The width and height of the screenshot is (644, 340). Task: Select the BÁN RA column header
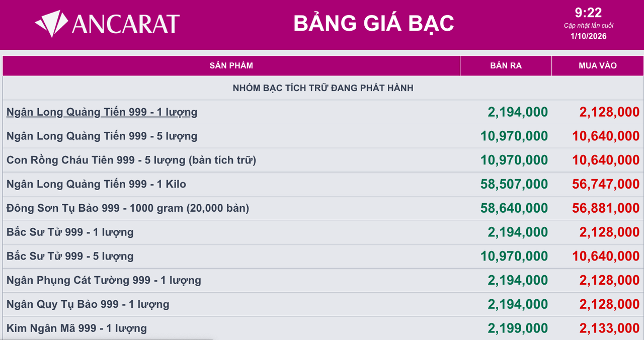pyautogui.click(x=506, y=65)
